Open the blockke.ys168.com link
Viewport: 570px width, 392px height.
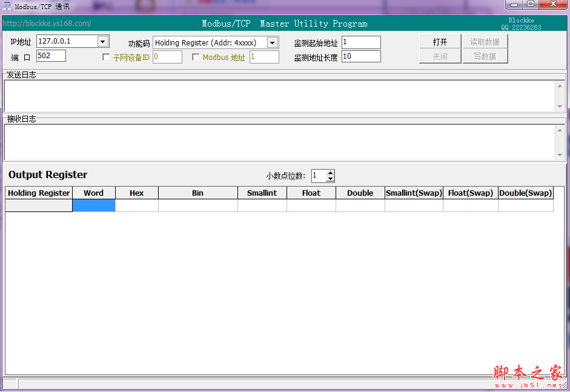point(47,24)
